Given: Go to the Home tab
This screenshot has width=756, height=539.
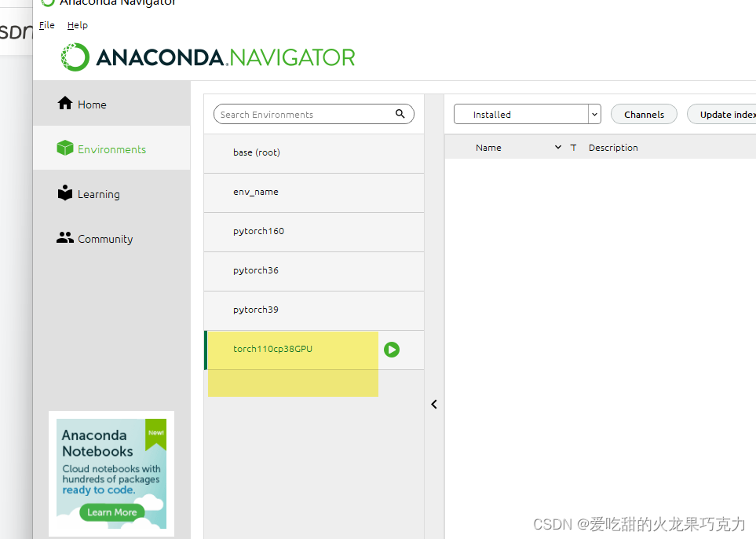Looking at the screenshot, I should tap(111, 103).
